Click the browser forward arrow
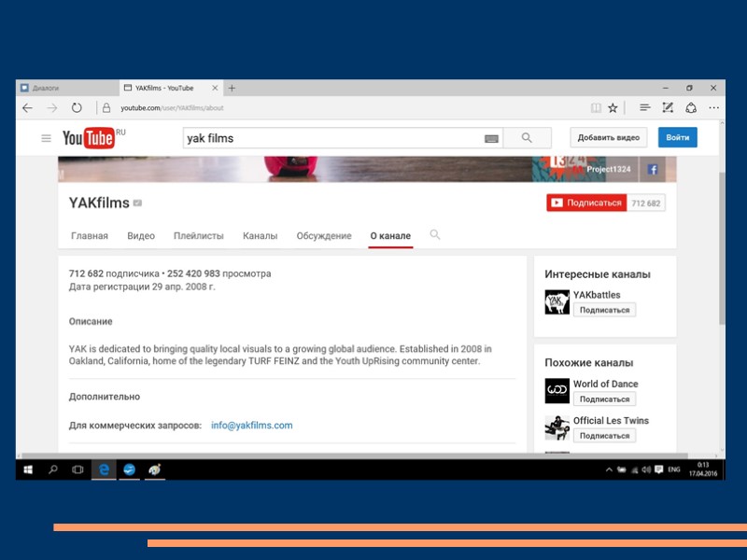The image size is (747, 560). coord(52,108)
